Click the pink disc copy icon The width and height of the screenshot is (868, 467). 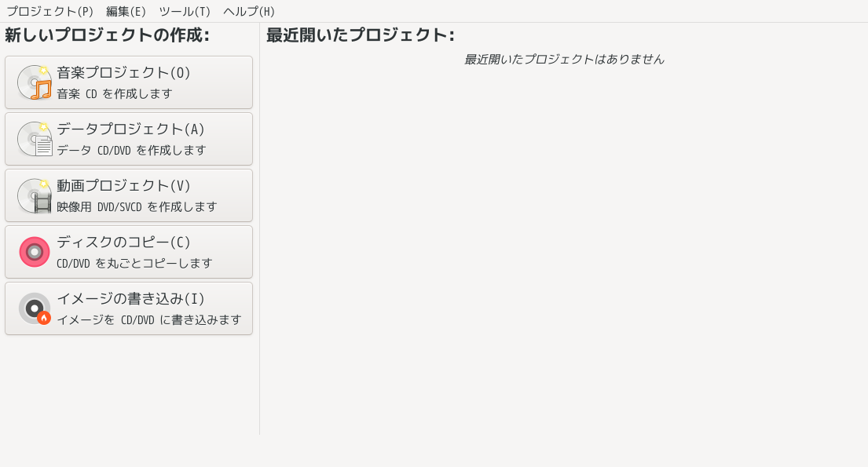coord(35,252)
